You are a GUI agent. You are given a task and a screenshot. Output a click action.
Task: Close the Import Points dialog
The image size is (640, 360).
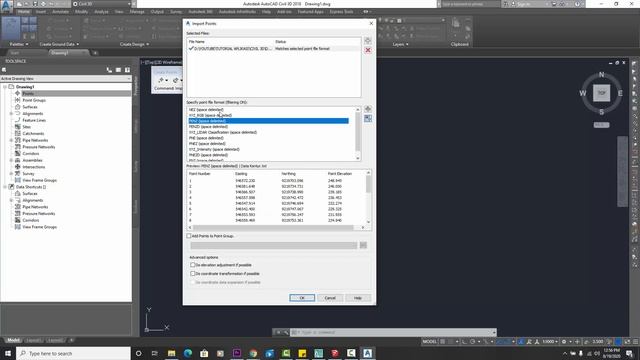point(371,23)
